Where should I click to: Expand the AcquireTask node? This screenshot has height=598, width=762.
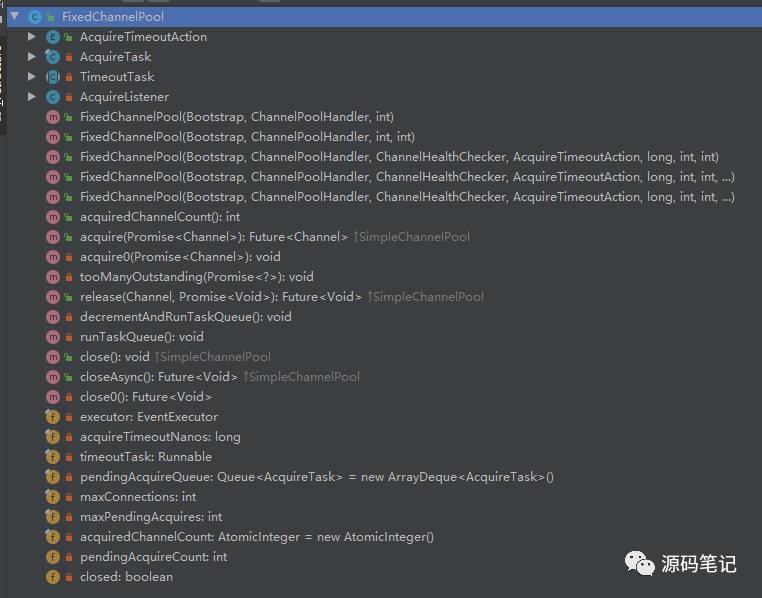click(x=32, y=57)
